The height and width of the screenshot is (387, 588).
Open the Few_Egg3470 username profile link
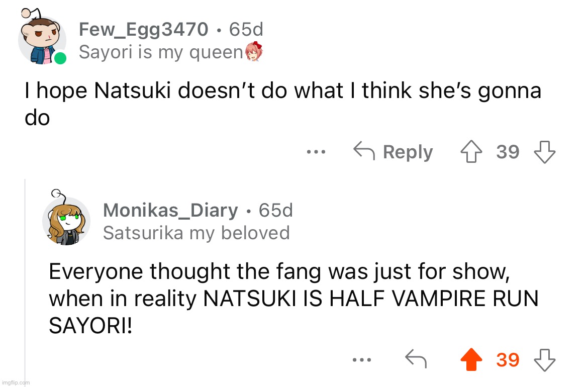(143, 30)
